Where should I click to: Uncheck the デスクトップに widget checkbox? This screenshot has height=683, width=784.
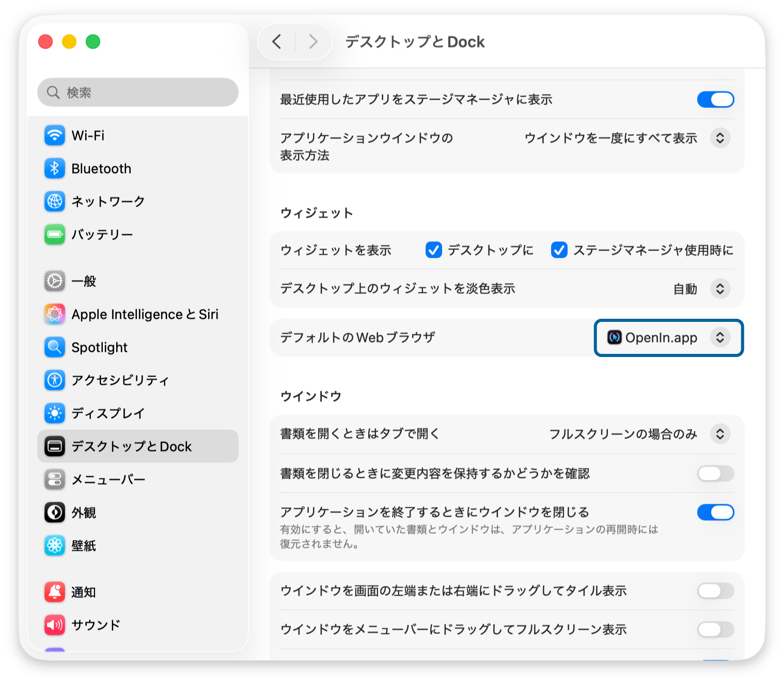tap(434, 250)
